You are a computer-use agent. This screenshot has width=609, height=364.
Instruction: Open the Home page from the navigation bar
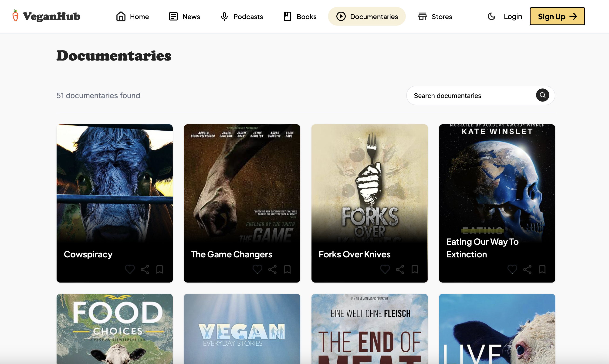tap(132, 17)
